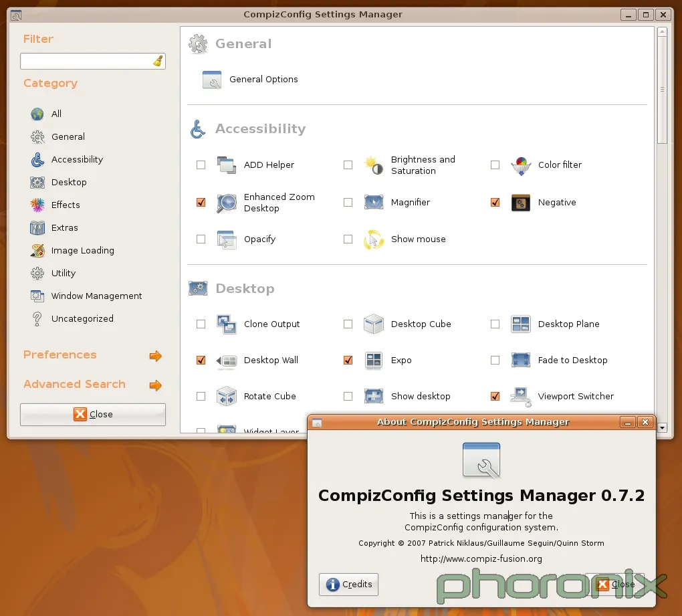Click the Opacify plugin label
Screen dimensions: 682x616
pos(259,239)
